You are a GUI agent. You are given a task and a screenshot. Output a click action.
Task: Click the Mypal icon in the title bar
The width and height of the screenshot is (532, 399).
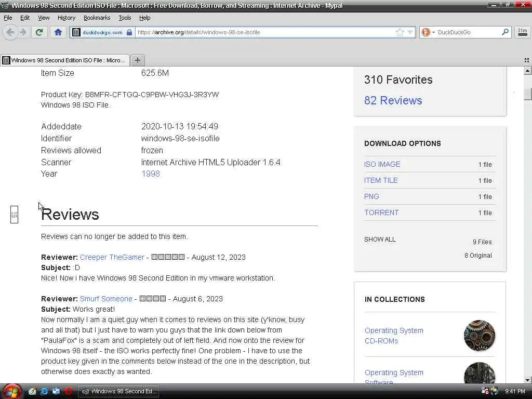5,5
